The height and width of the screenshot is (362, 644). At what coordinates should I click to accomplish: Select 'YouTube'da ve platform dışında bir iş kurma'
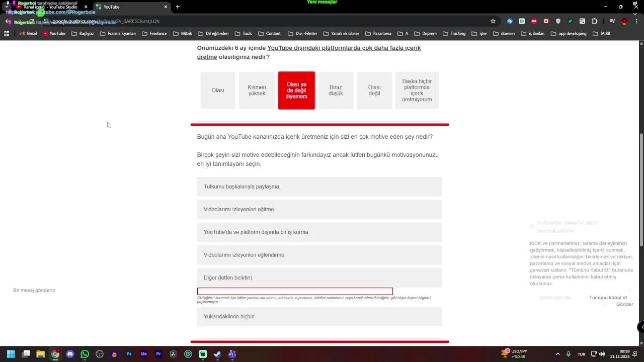coord(319,232)
